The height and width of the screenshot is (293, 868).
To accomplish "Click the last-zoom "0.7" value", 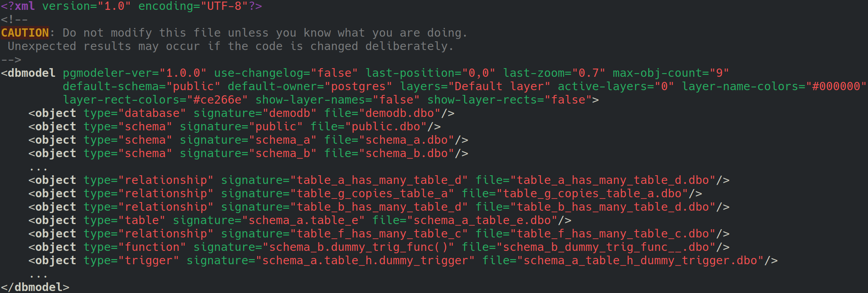I will pos(589,73).
